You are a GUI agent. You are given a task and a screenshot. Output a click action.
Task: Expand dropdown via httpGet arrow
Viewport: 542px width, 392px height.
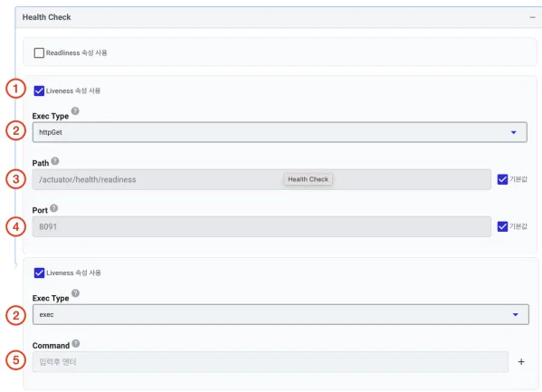tap(513, 132)
